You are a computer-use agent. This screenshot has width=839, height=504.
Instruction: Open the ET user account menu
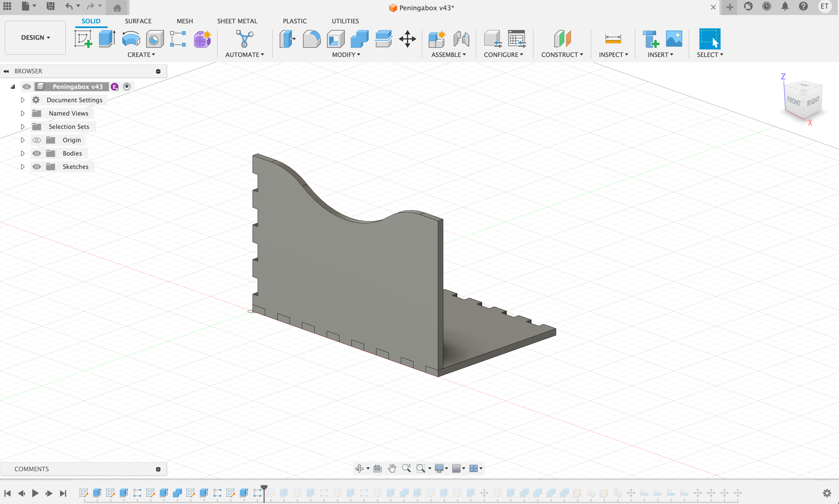pyautogui.click(x=825, y=6)
